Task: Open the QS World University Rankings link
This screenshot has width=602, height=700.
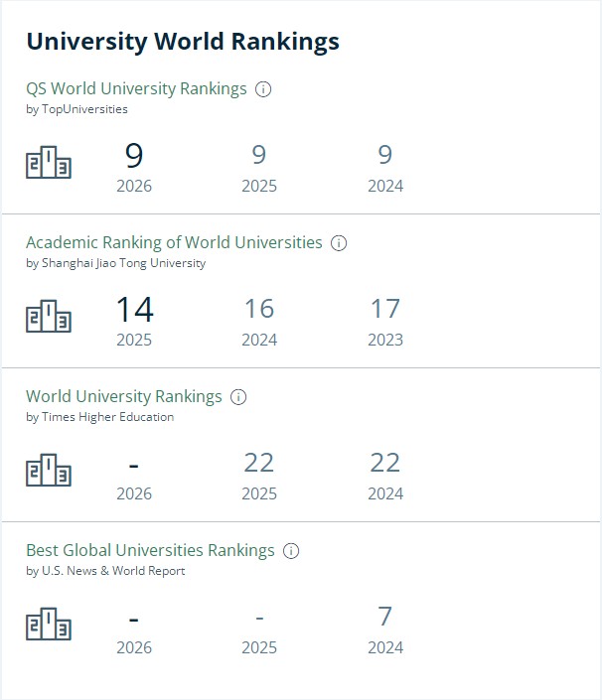Action: (136, 88)
